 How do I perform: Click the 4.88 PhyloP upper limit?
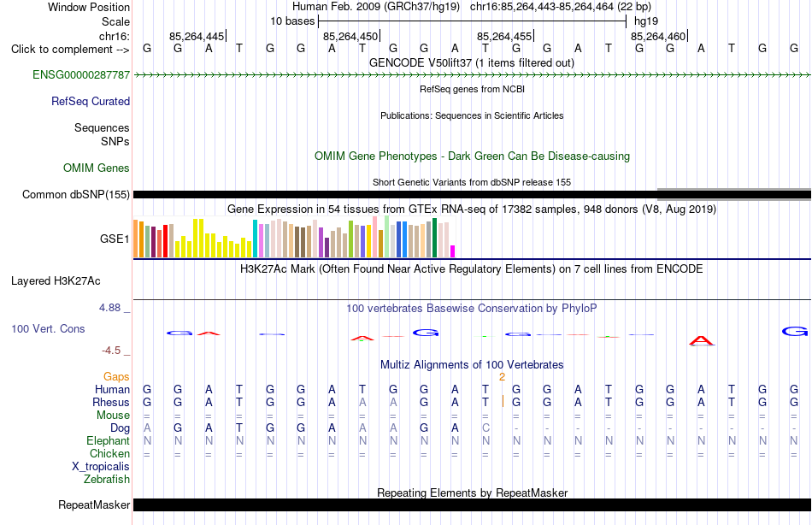pos(109,308)
